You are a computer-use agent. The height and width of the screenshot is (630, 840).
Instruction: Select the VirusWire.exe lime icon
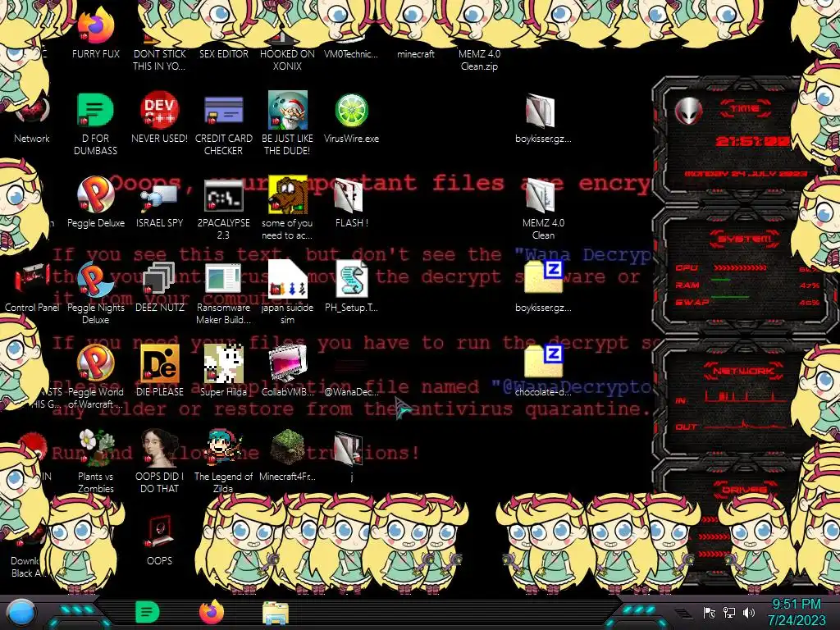351,110
